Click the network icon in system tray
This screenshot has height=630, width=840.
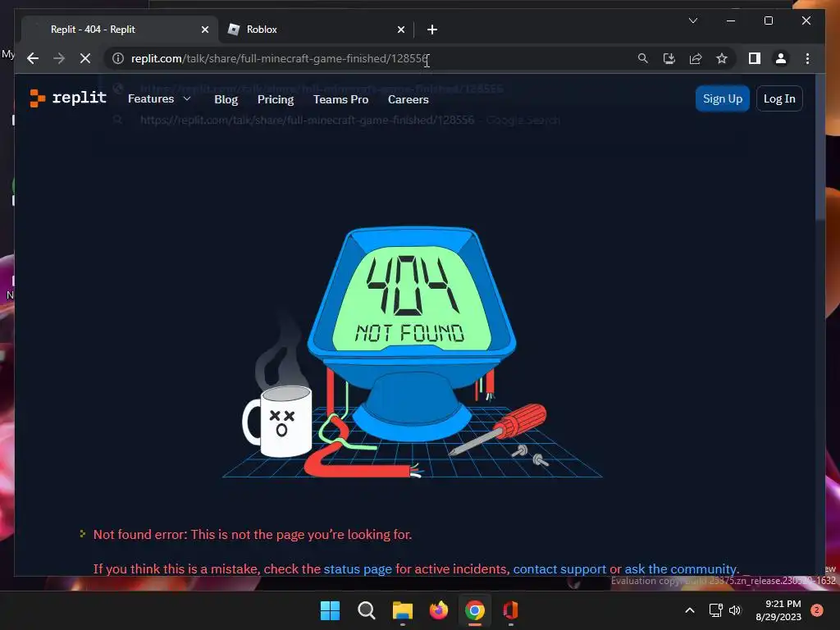click(x=715, y=610)
